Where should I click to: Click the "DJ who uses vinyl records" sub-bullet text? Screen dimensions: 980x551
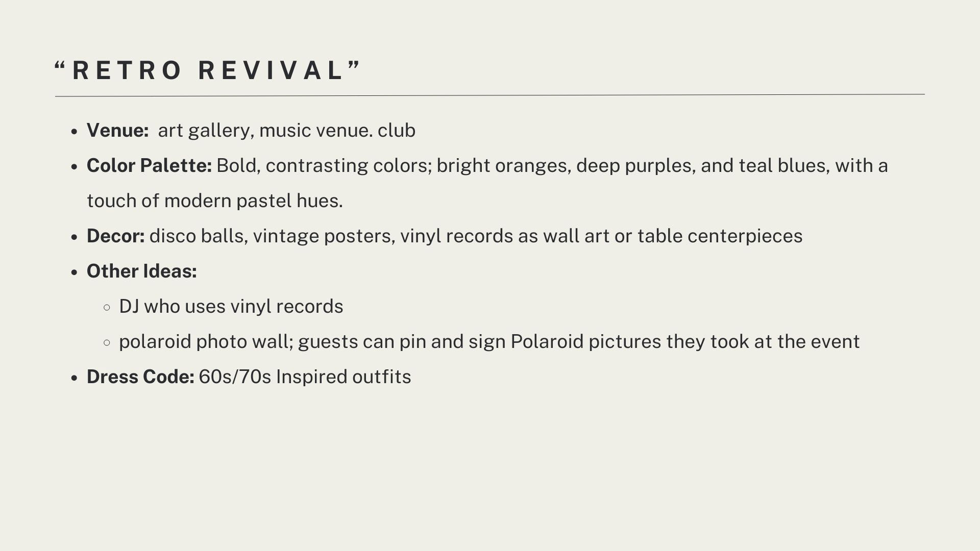pos(231,307)
